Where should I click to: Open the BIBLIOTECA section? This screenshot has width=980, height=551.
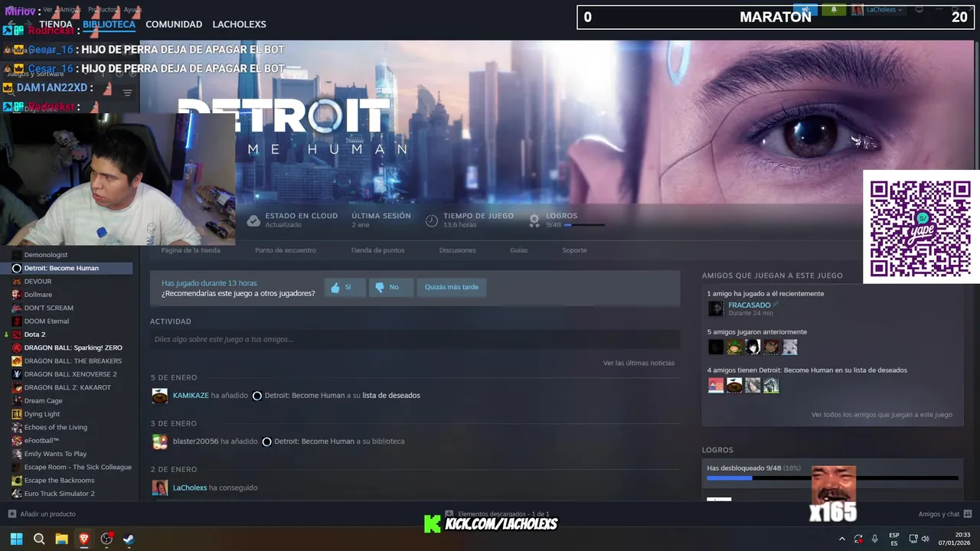click(109, 24)
